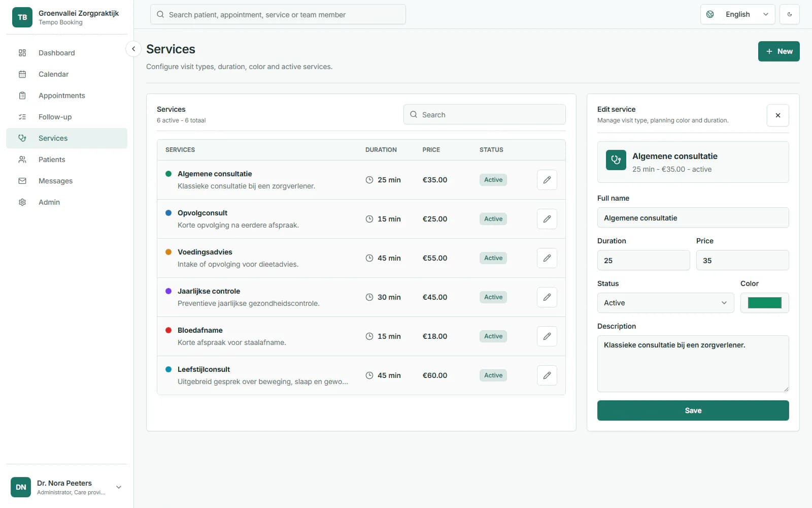Open the Status dropdown showing Active
812x508 pixels.
[x=665, y=303]
